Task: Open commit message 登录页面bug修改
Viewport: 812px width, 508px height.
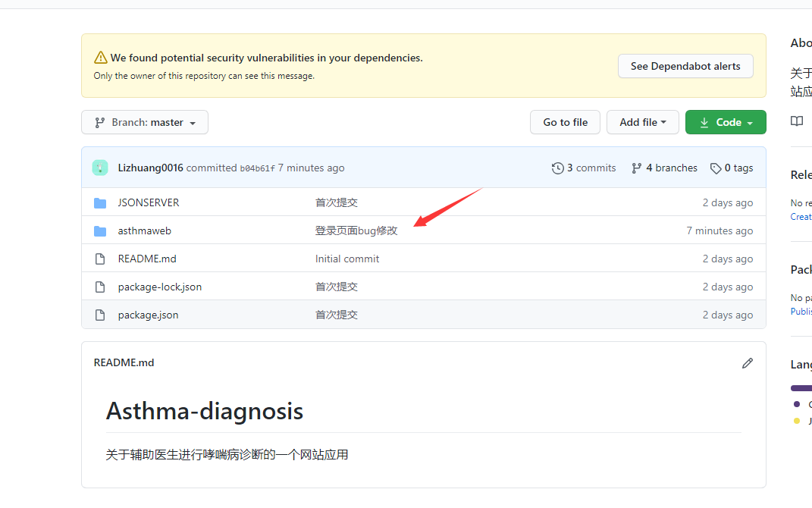Action: (356, 231)
